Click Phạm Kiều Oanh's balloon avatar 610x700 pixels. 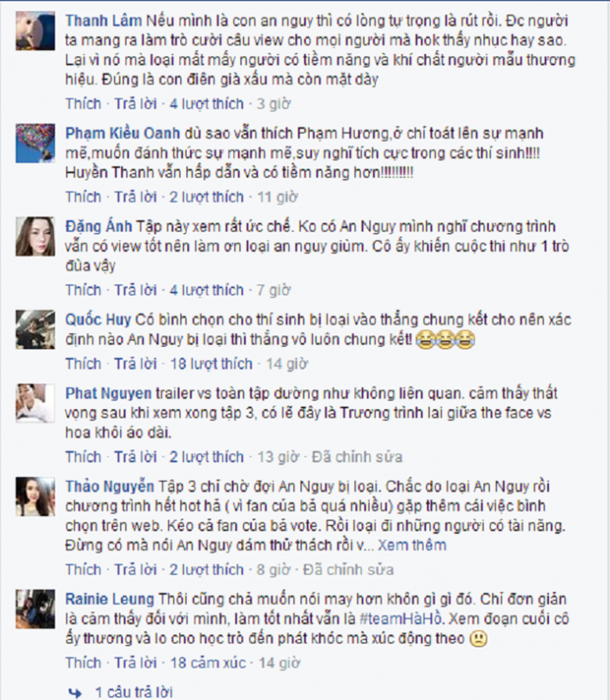pyautogui.click(x=35, y=143)
